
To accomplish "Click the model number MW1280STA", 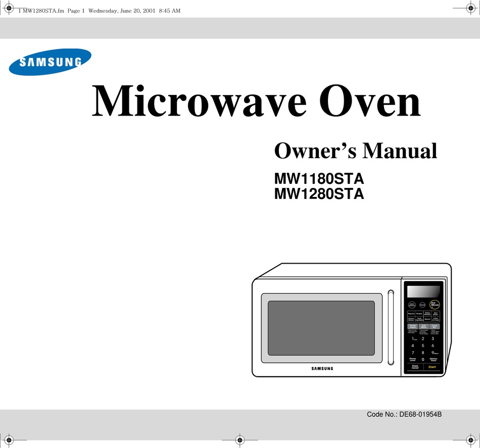I will [319, 194].
